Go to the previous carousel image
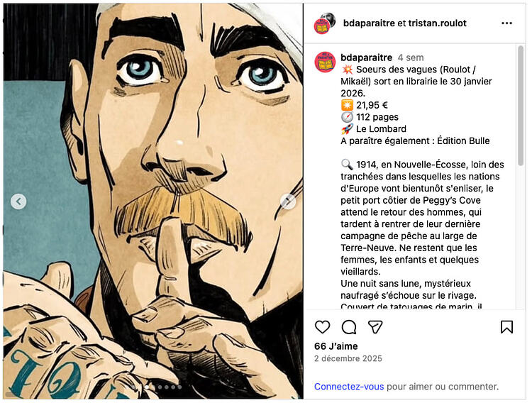The image size is (532, 403). click(19, 201)
